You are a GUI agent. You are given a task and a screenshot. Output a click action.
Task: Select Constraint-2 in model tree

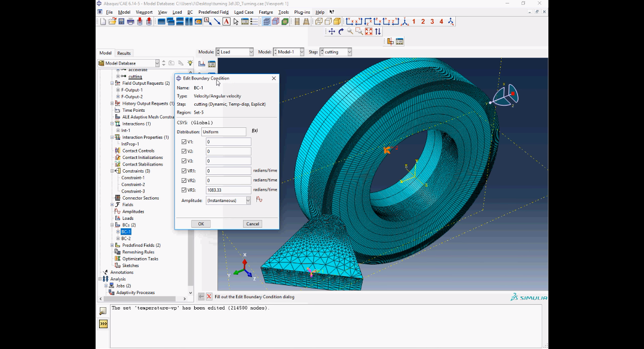click(133, 185)
